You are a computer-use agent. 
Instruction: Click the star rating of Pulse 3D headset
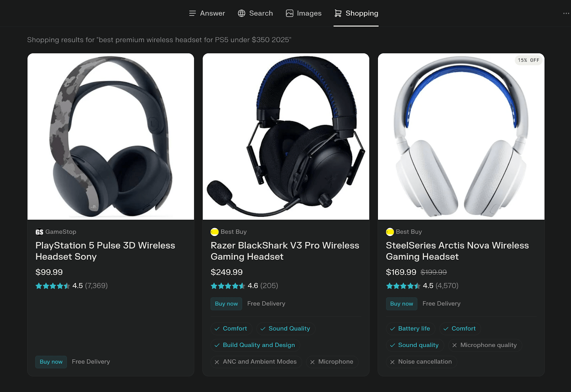[x=52, y=286]
